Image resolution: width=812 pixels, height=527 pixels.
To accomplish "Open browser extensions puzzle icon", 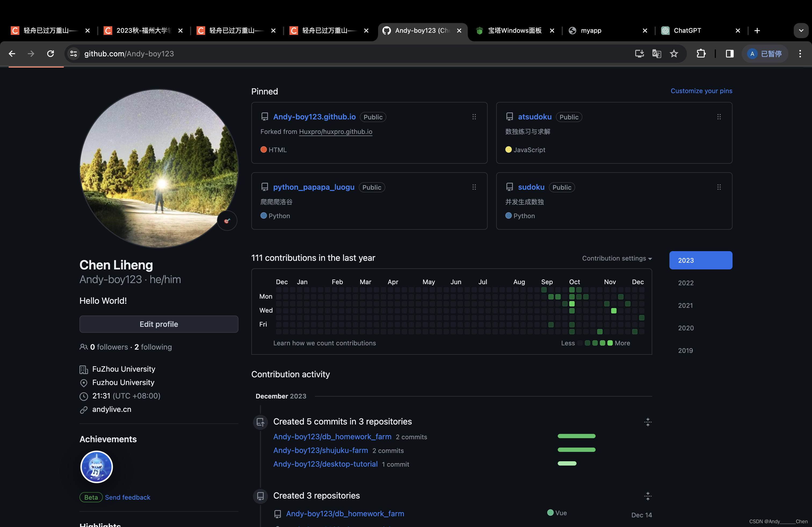I will pyautogui.click(x=701, y=53).
